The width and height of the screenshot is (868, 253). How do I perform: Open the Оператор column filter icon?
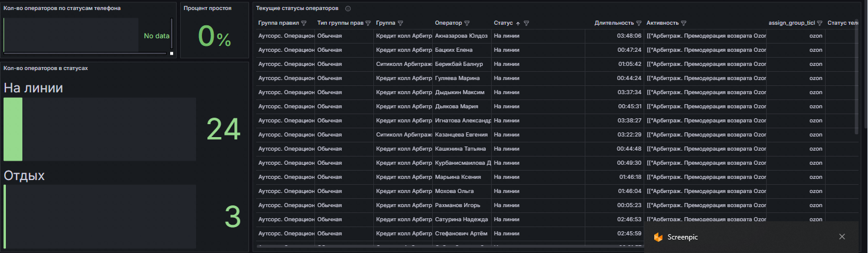click(x=467, y=23)
